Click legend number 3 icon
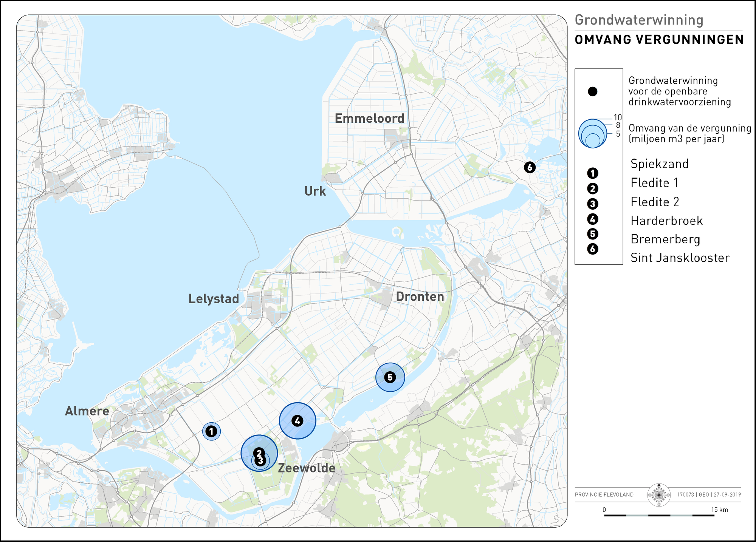This screenshot has width=756, height=542. click(x=592, y=204)
